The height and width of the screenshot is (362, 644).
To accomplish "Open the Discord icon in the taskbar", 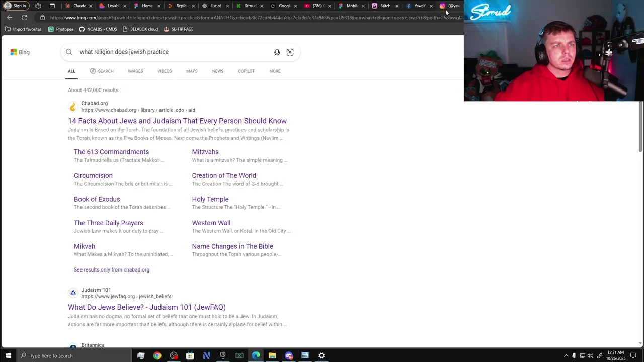I will (x=289, y=356).
